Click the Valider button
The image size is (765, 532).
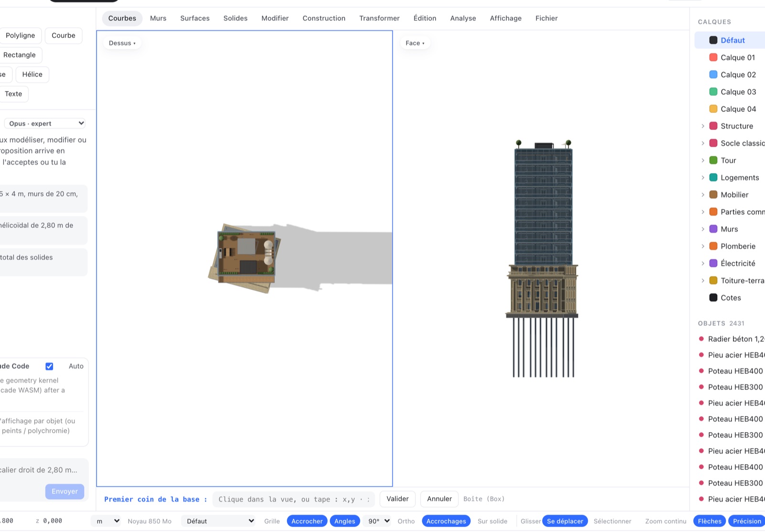[x=398, y=499]
